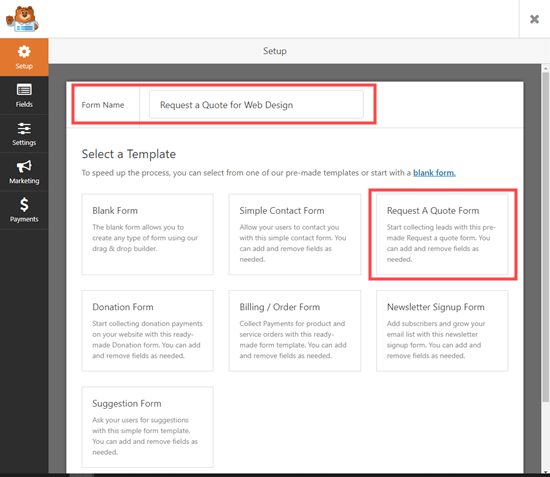This screenshot has width=550, height=477.
Task: Click the Select a Template heading
Action: [129, 154]
